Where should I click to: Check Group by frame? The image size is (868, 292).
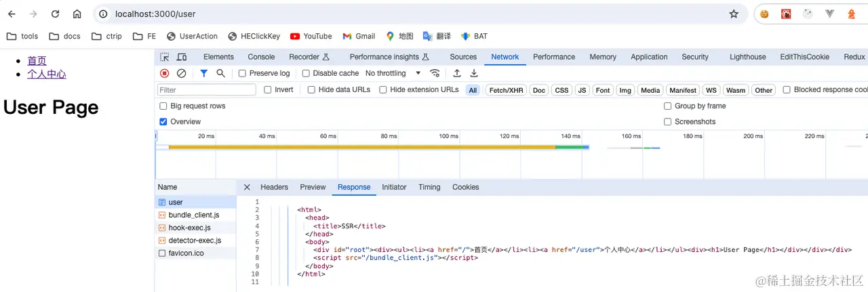click(x=668, y=106)
